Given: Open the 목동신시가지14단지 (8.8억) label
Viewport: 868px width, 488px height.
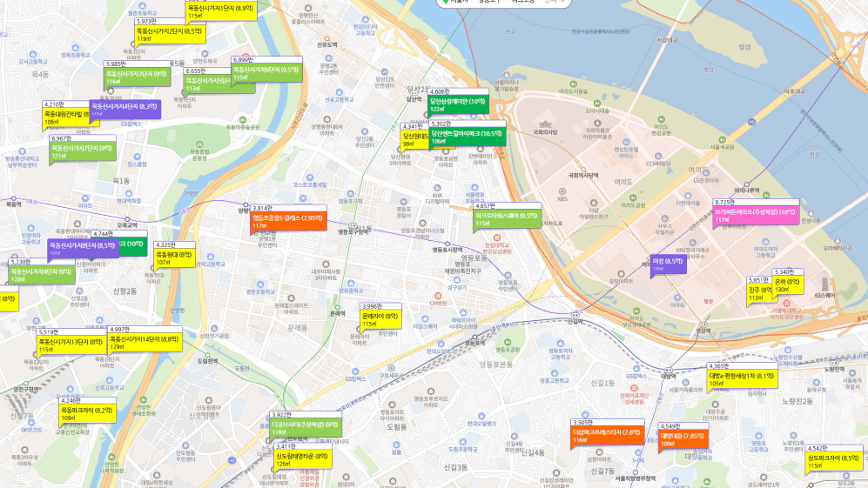Looking at the screenshot, I should point(145,342).
